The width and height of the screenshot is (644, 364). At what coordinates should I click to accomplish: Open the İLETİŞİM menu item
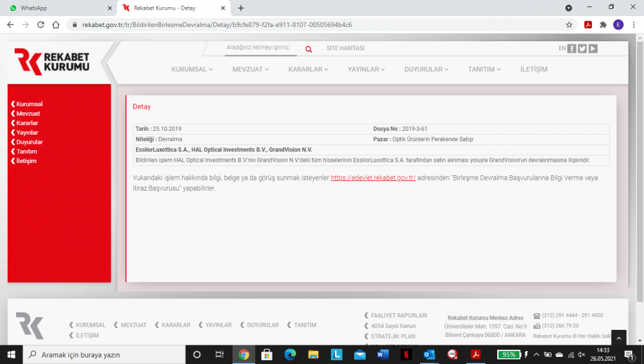[x=533, y=69]
